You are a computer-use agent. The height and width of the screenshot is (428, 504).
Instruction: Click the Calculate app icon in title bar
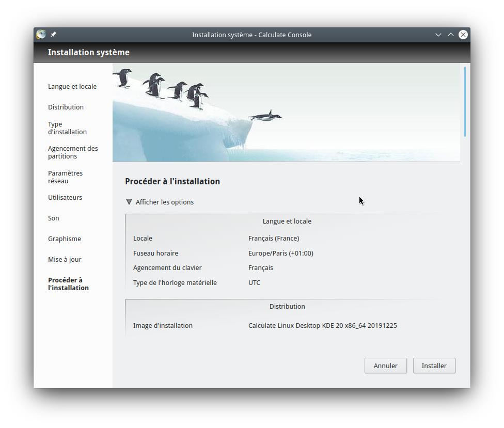click(41, 35)
